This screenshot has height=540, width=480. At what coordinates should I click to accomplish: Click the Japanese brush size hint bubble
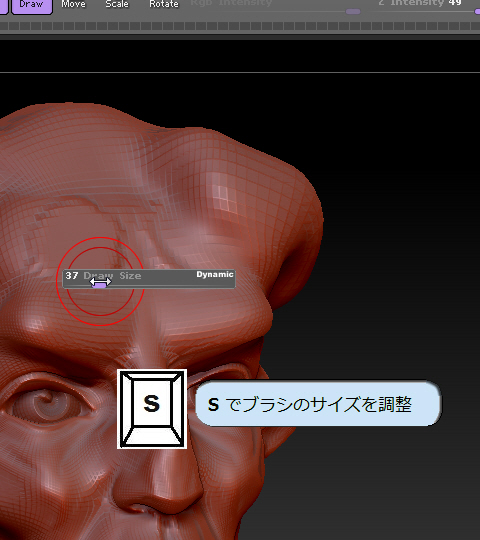(318, 404)
